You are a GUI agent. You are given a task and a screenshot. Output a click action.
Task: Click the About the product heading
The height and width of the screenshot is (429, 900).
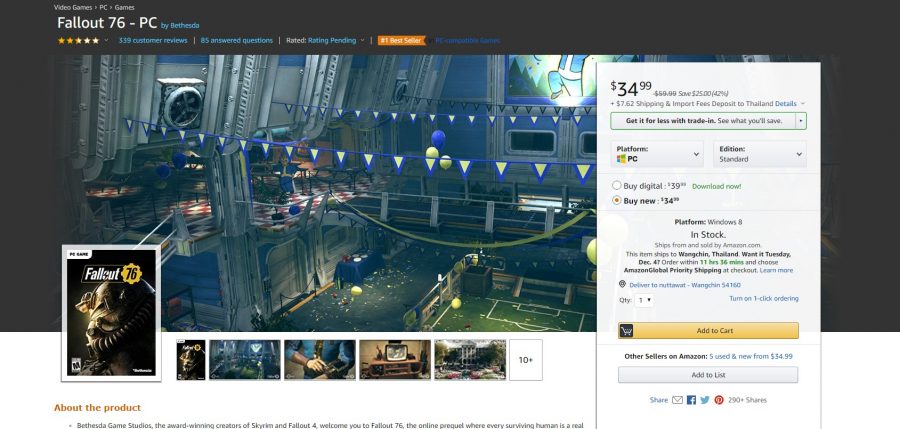pos(98,407)
